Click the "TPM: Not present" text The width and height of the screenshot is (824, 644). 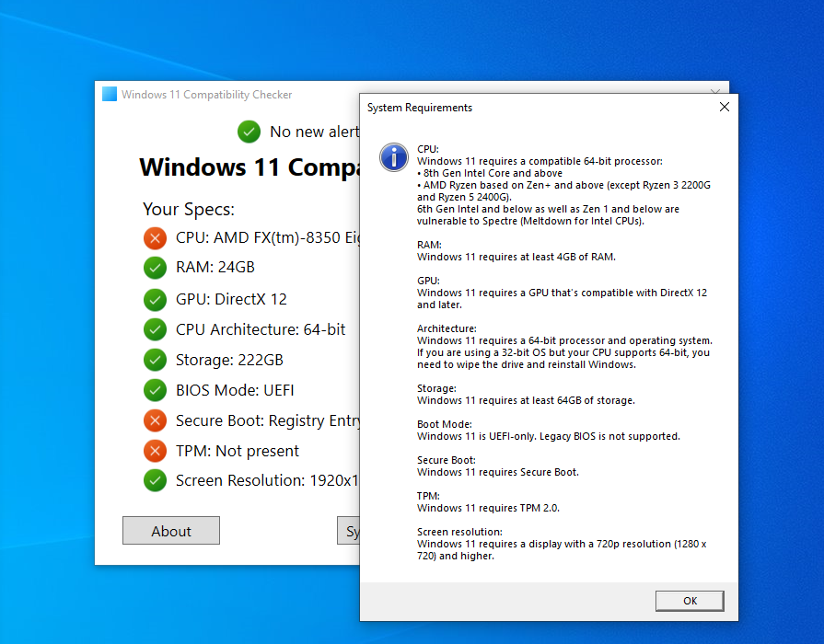(237, 451)
